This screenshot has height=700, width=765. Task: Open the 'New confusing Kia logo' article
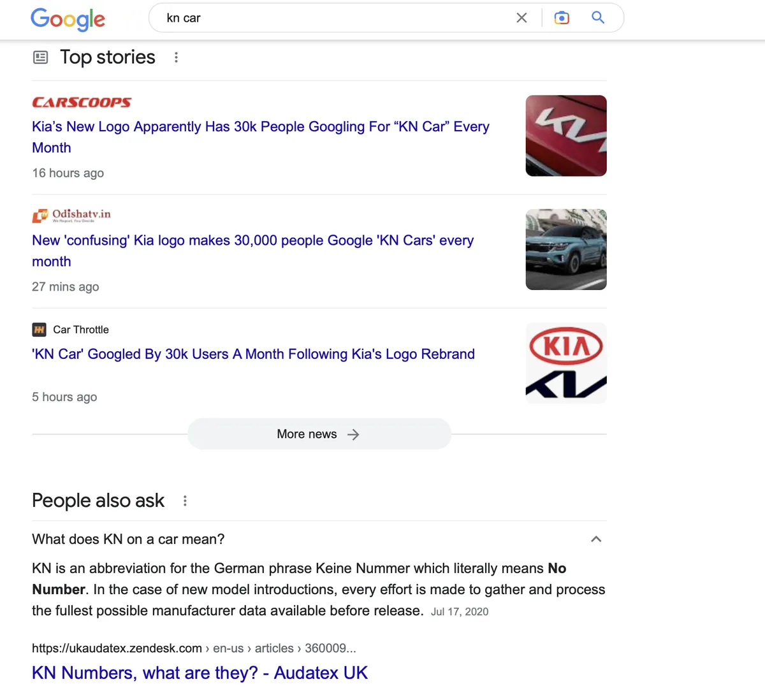coord(253,251)
